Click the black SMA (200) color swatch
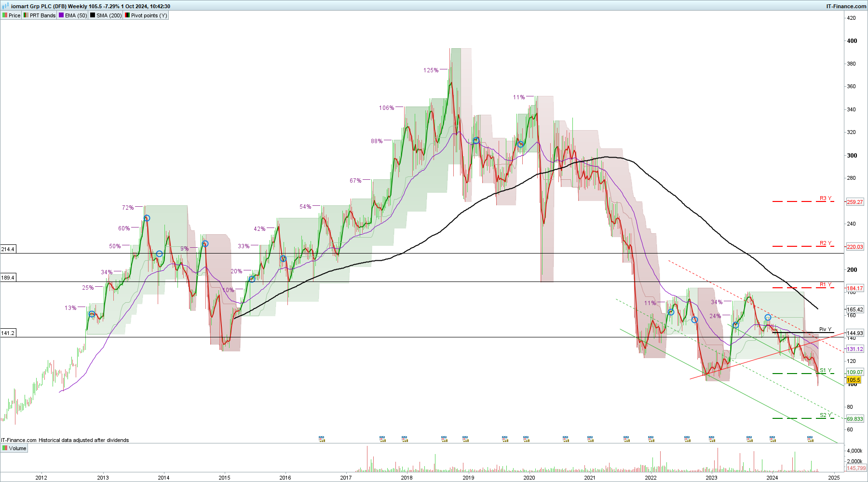Image resolution: width=868 pixels, height=482 pixels. tap(93, 15)
